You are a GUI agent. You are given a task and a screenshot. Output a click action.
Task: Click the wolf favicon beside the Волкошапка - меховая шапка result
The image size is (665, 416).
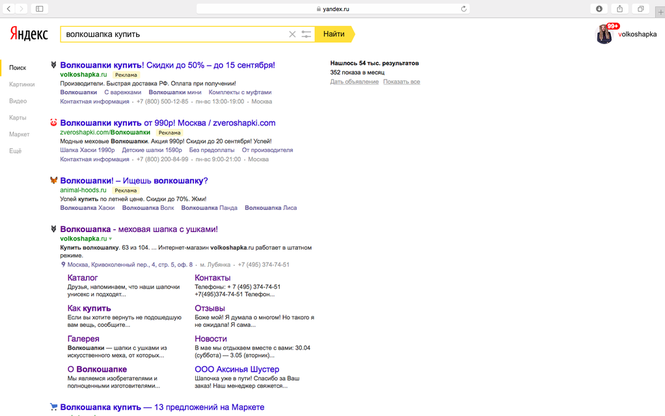[53, 229]
